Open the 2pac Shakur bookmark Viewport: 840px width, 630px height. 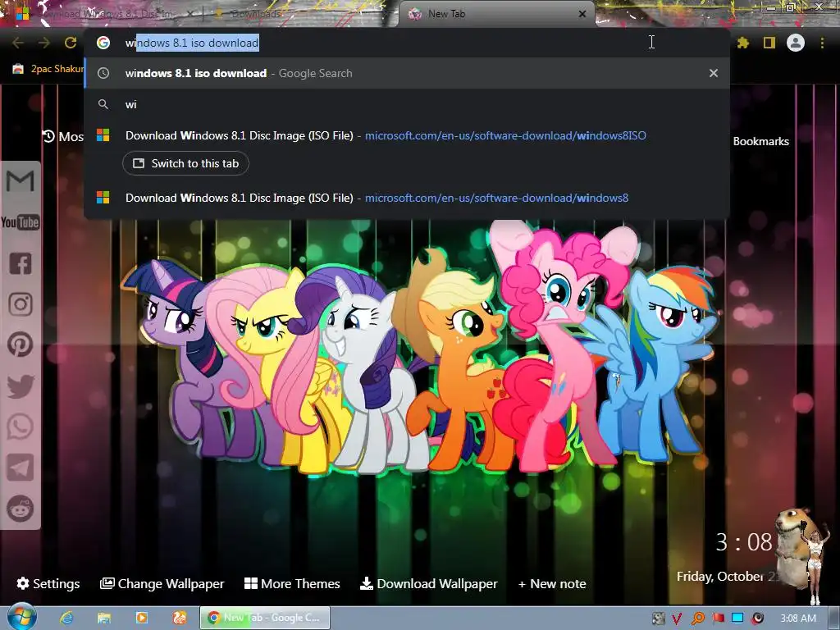[x=48, y=69]
